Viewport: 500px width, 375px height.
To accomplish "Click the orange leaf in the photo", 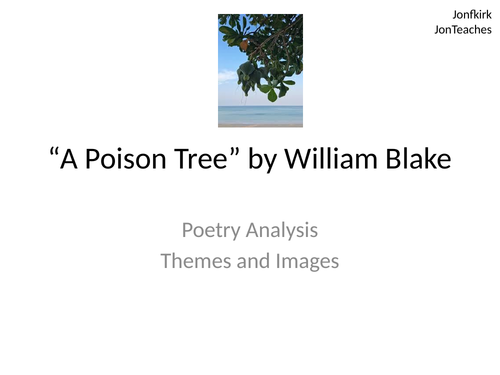I will click(245, 44).
